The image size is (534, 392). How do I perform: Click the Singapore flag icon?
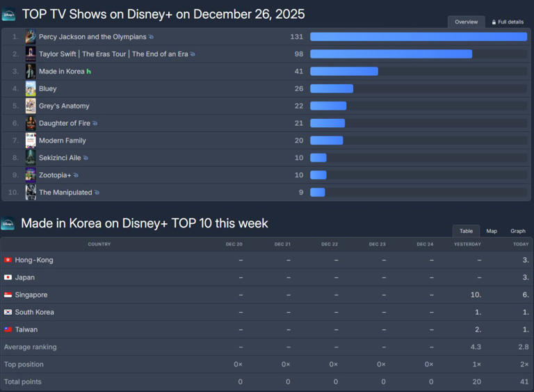(8, 295)
